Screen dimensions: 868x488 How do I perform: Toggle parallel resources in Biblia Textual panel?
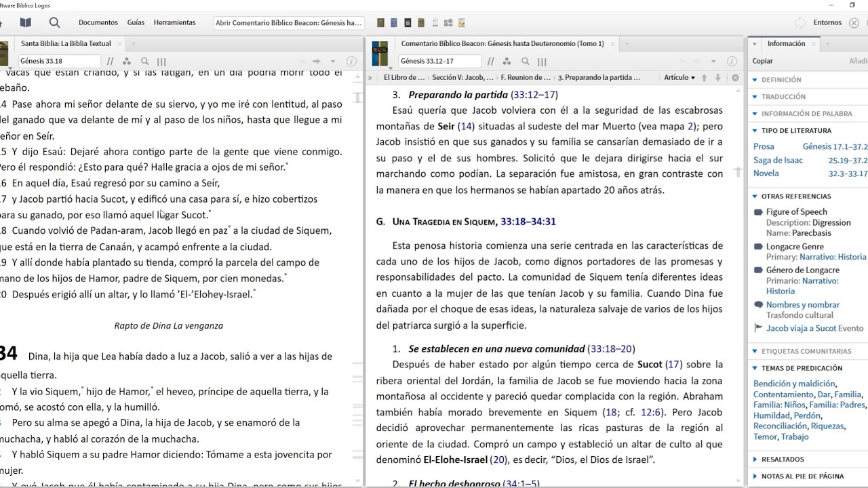coord(111,61)
